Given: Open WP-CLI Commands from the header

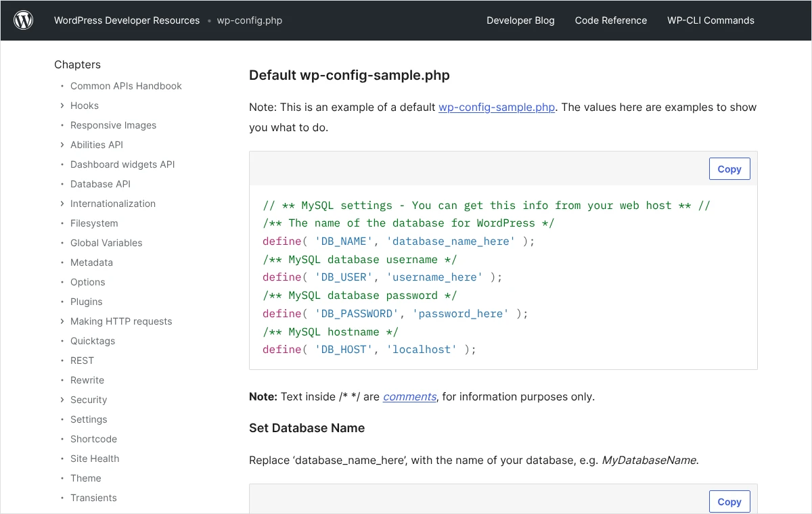Looking at the screenshot, I should (x=710, y=20).
